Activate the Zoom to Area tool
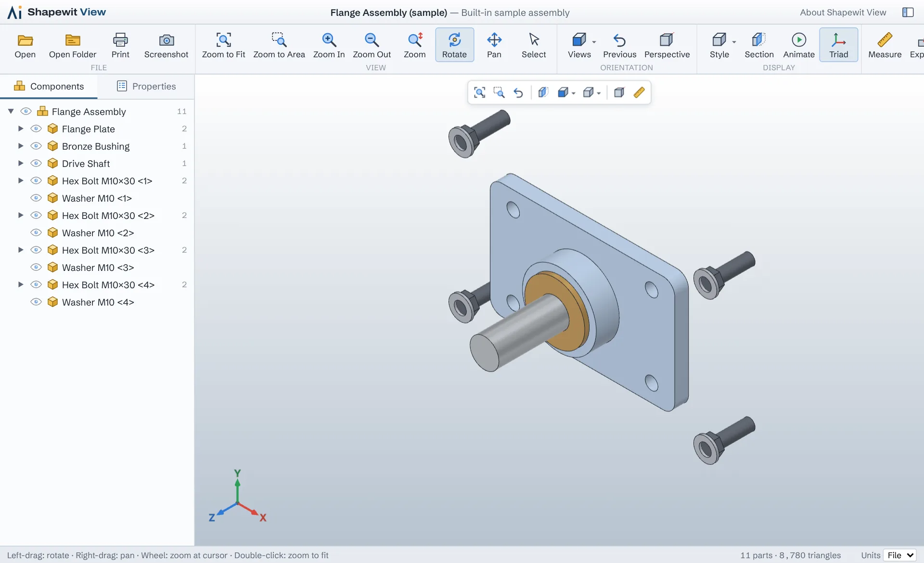The width and height of the screenshot is (924, 563). point(279,45)
